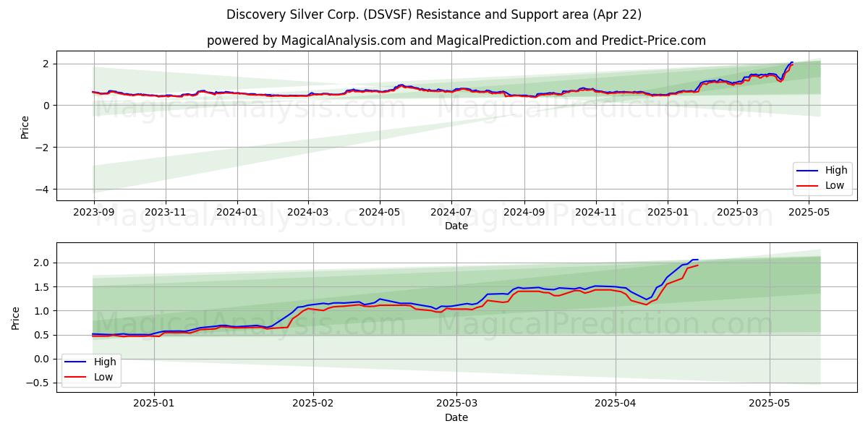This screenshot has width=868, height=434.
Task: Click the price peak at the end of lower chart
Action: click(695, 260)
